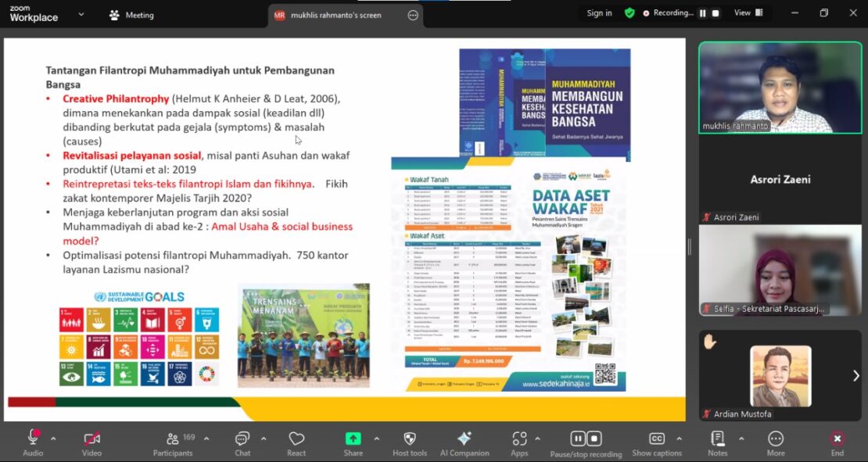Open the Apps menu
Screen dimensions: 868x462
point(519,443)
